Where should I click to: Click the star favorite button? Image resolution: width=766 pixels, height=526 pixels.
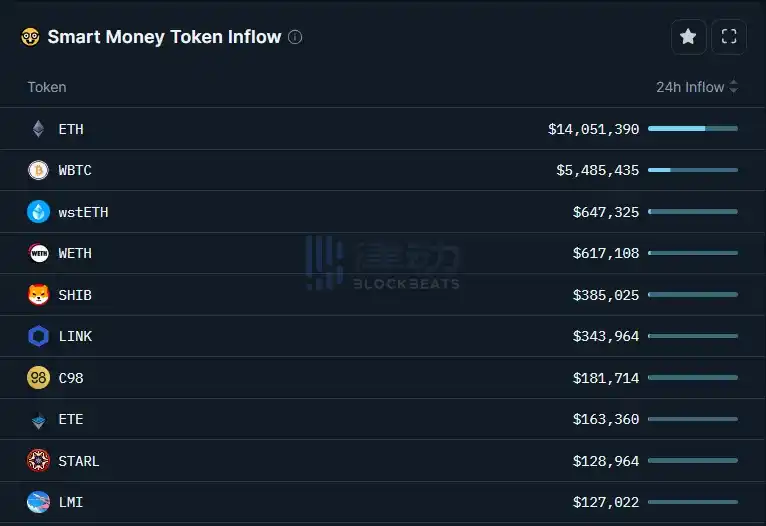(x=688, y=37)
